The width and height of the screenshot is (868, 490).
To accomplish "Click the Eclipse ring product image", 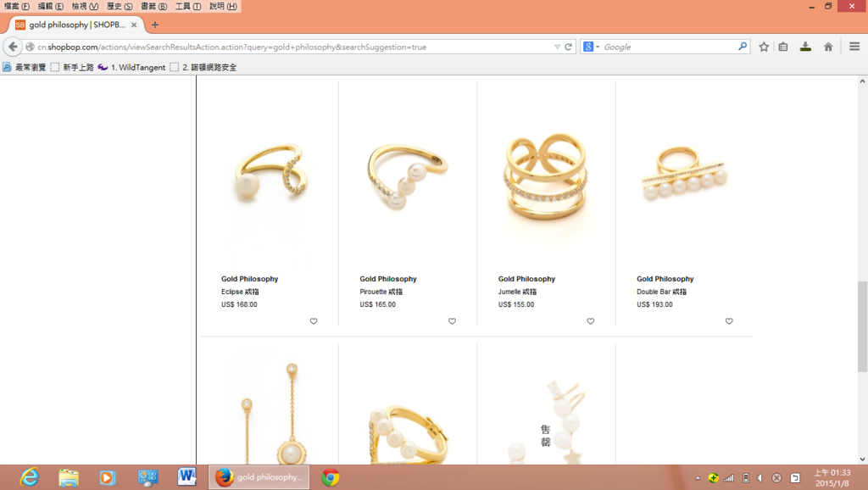I will click(269, 175).
